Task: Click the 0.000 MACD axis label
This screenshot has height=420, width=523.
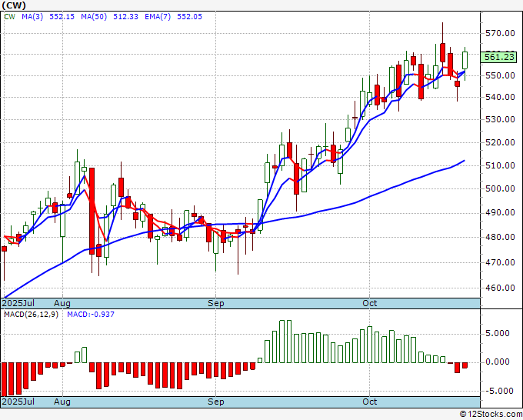Action: click(498, 362)
